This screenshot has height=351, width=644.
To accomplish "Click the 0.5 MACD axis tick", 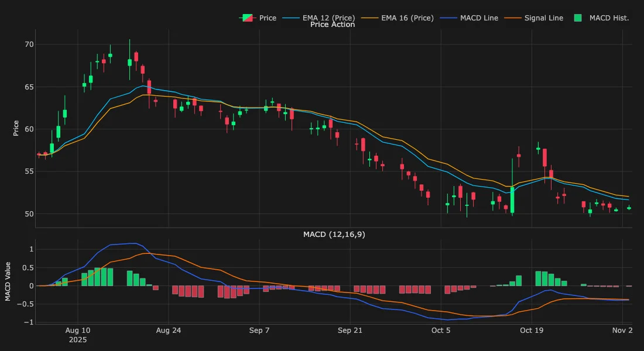I will [x=28, y=268].
